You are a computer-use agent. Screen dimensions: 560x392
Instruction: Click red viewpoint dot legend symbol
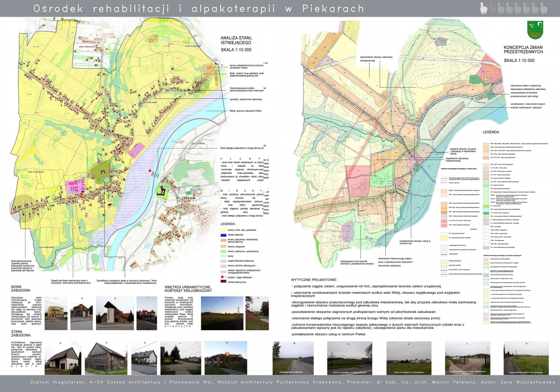[222, 277]
